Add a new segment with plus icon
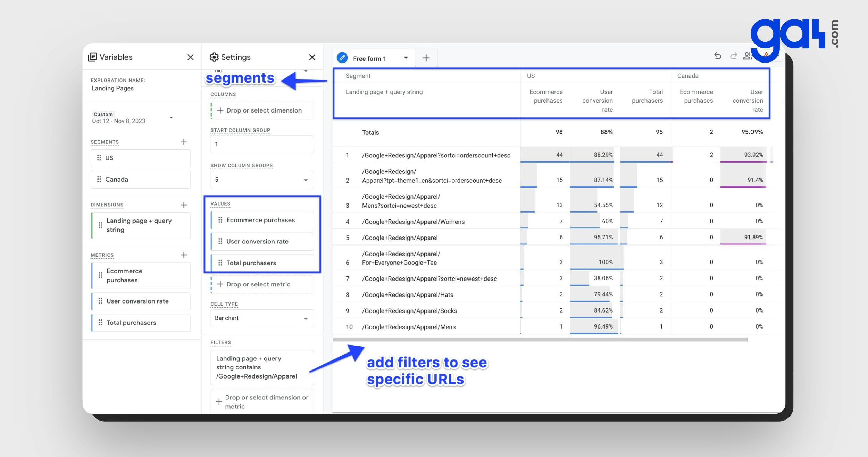This screenshot has width=868, height=457. click(x=184, y=142)
